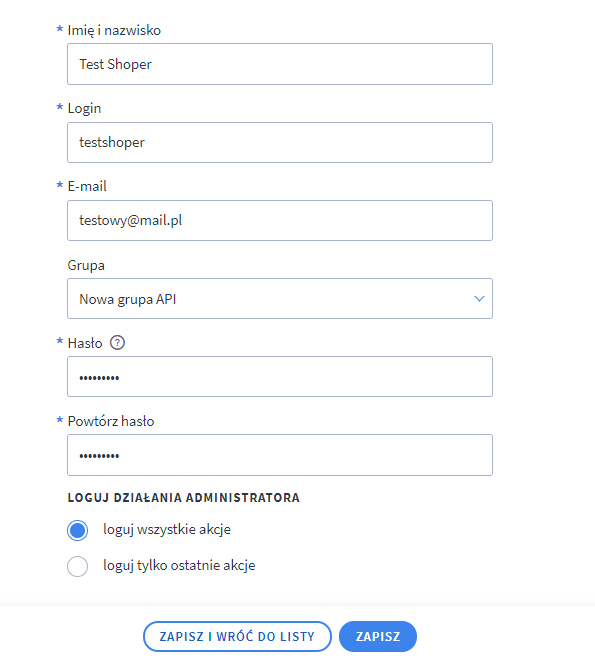Click the E-mail field label
The height and width of the screenshot is (660, 595).
(x=87, y=186)
